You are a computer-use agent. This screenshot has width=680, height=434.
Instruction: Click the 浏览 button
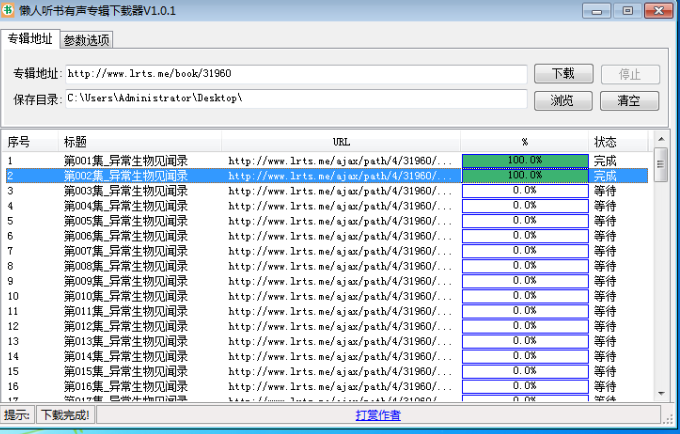click(563, 100)
